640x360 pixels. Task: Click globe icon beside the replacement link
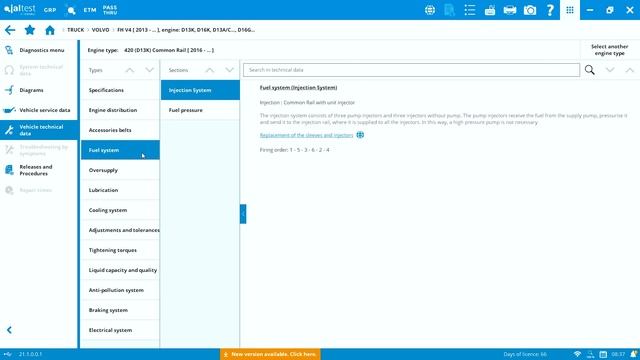(360, 135)
